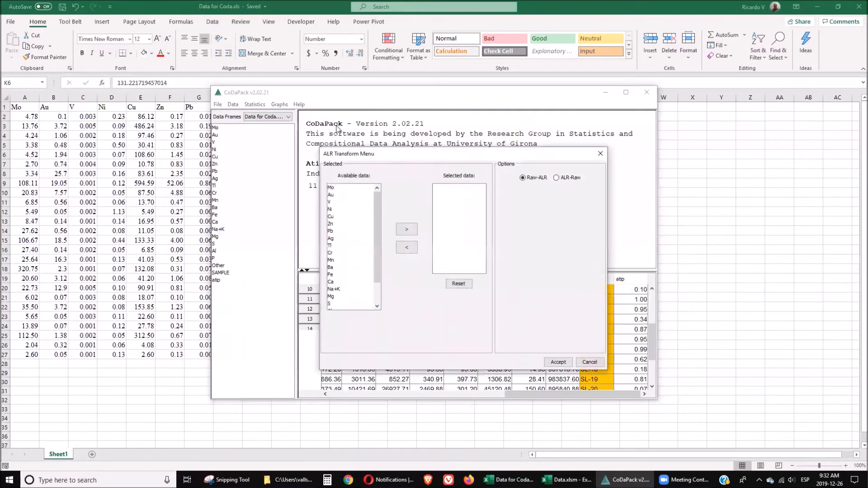Image resolution: width=868 pixels, height=488 pixels.
Task: Open the AutoSum dropdown arrow
Action: 744,35
